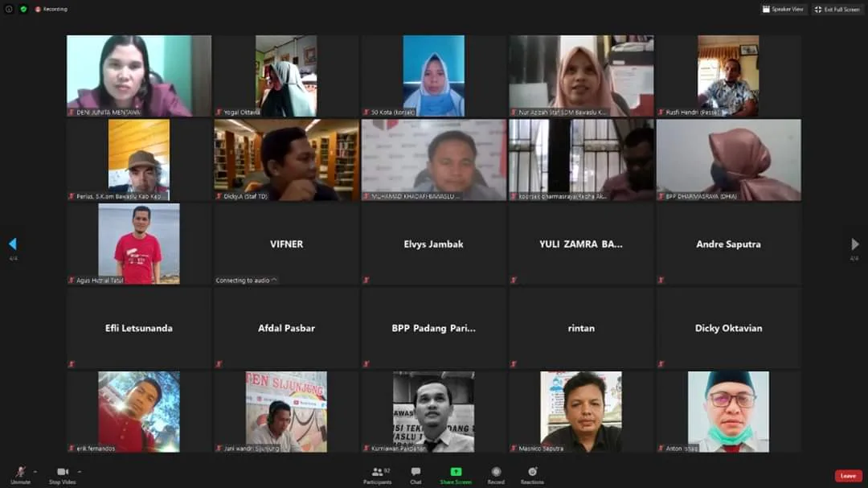
Task: Go to previous gallery page arrow
Action: (x=12, y=244)
